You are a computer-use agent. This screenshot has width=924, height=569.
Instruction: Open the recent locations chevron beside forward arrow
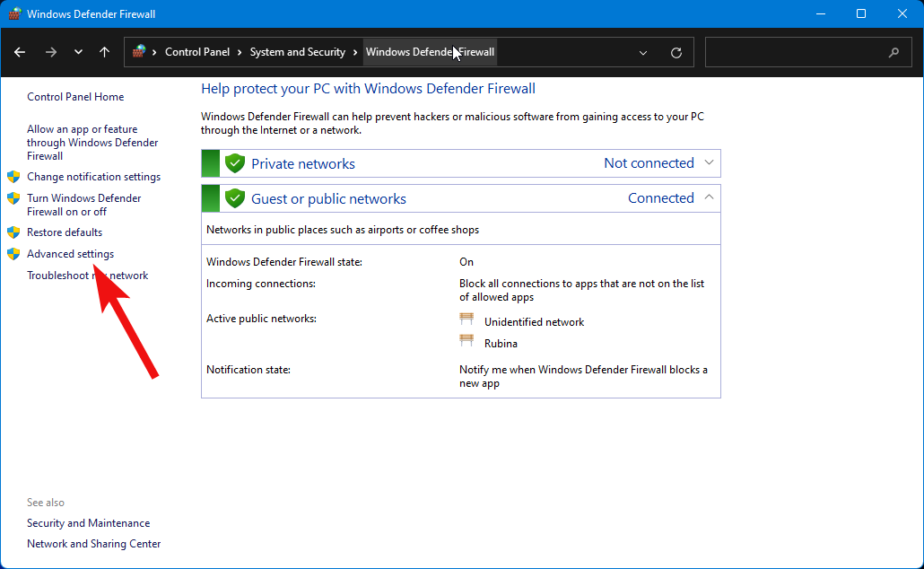(x=78, y=52)
